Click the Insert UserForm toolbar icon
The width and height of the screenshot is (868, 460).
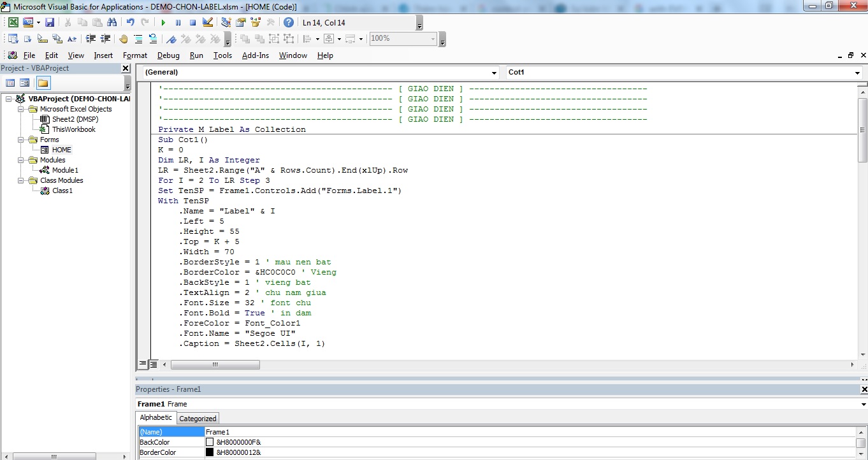27,22
